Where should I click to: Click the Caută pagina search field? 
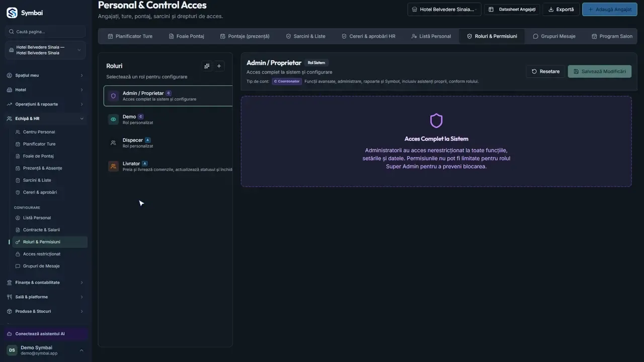click(45, 32)
